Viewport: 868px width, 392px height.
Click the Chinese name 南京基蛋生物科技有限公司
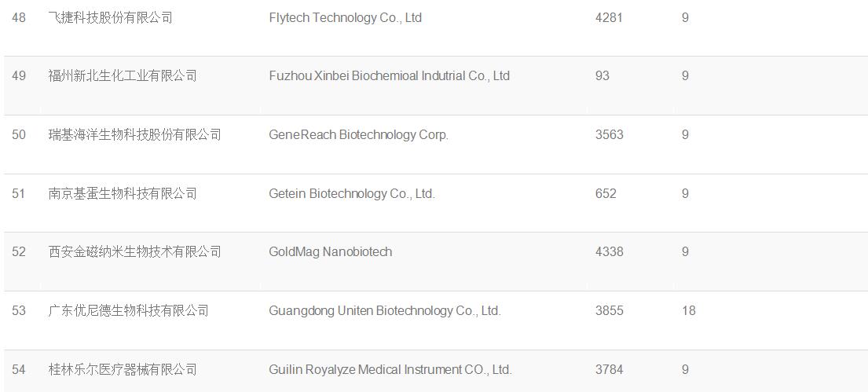(123, 193)
